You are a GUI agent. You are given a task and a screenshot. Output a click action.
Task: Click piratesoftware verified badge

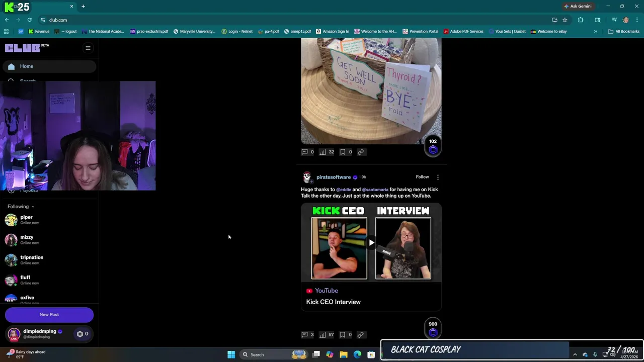click(x=355, y=177)
